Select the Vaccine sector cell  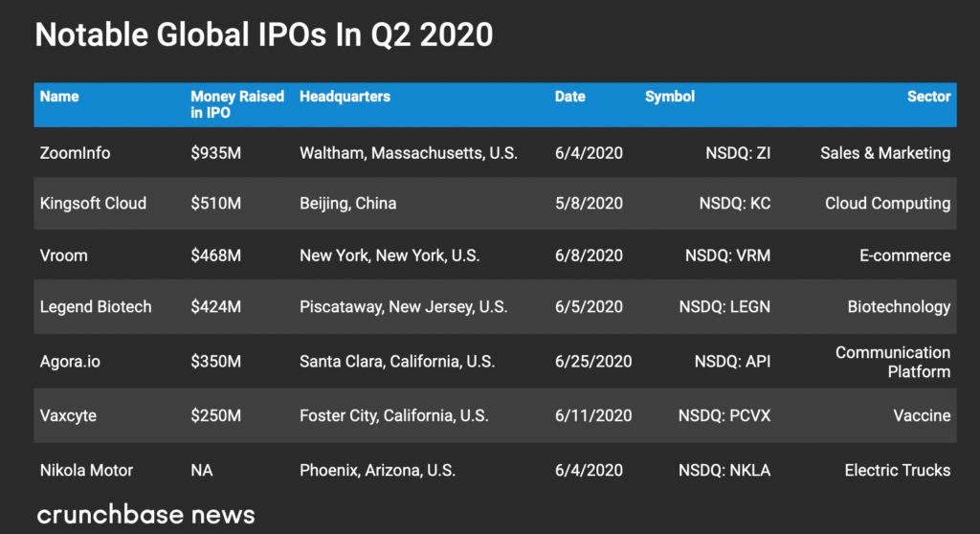(x=922, y=415)
